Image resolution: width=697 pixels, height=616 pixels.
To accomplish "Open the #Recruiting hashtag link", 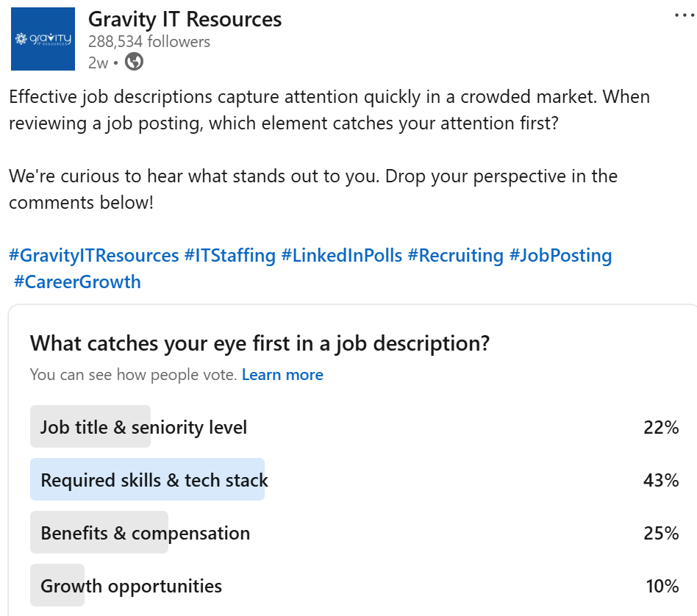I will click(x=456, y=256).
